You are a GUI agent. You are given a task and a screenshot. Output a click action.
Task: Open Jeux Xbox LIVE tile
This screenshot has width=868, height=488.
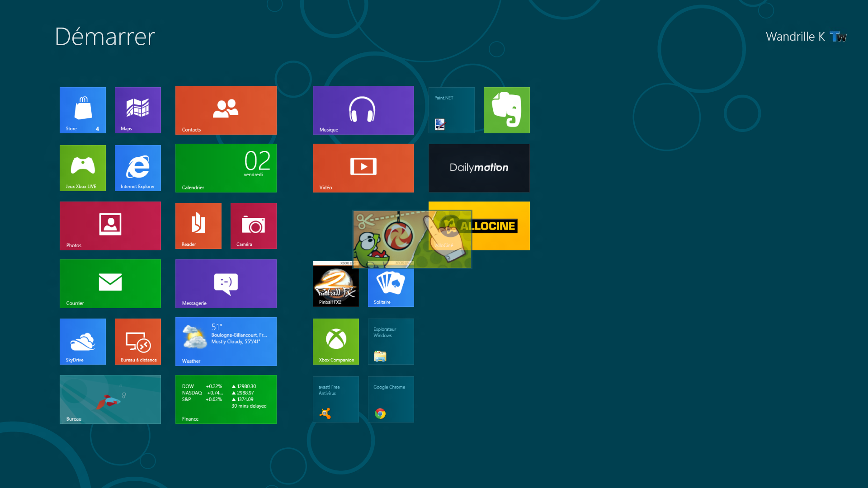[x=83, y=168]
